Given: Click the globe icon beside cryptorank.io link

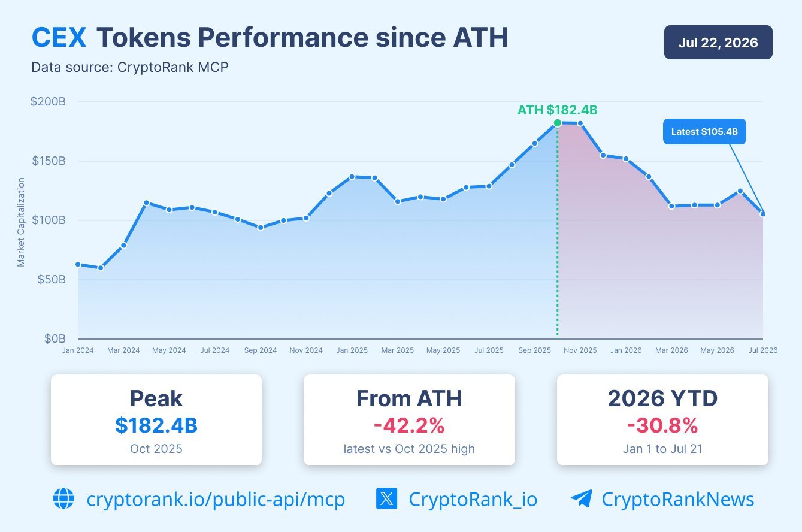Looking at the screenshot, I should (x=63, y=498).
